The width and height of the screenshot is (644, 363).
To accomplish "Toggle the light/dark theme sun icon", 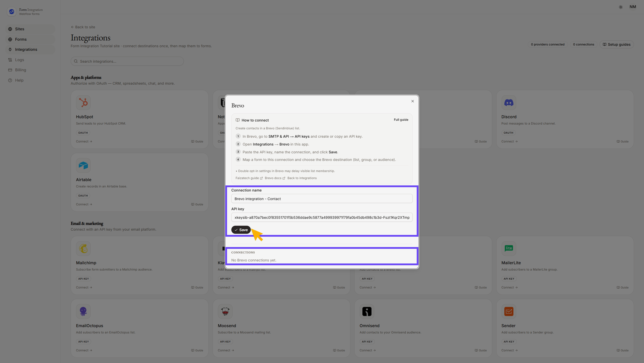I will click(621, 7).
